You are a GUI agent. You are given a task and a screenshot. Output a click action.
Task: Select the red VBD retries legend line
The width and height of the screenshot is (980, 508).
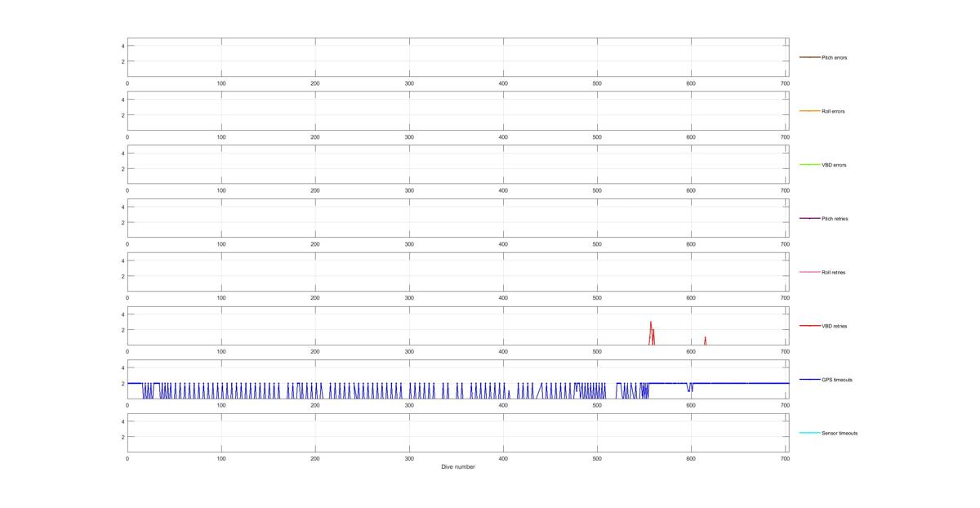point(809,326)
